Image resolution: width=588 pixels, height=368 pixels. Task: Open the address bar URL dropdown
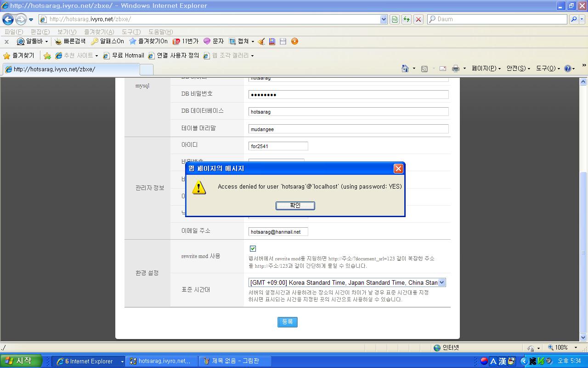tap(384, 19)
